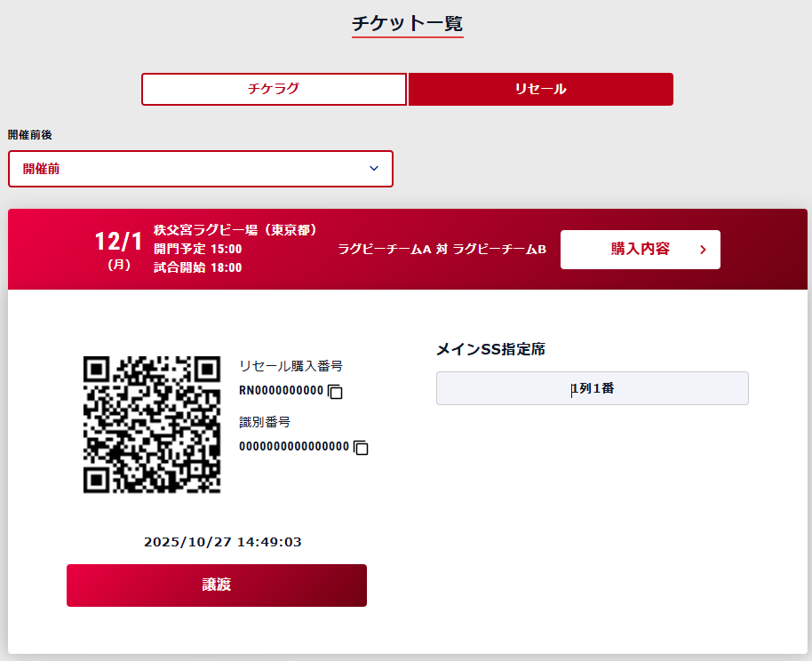Click the chevron arrow inside 購入内容 button
The height and width of the screenshot is (661, 812).
(702, 250)
